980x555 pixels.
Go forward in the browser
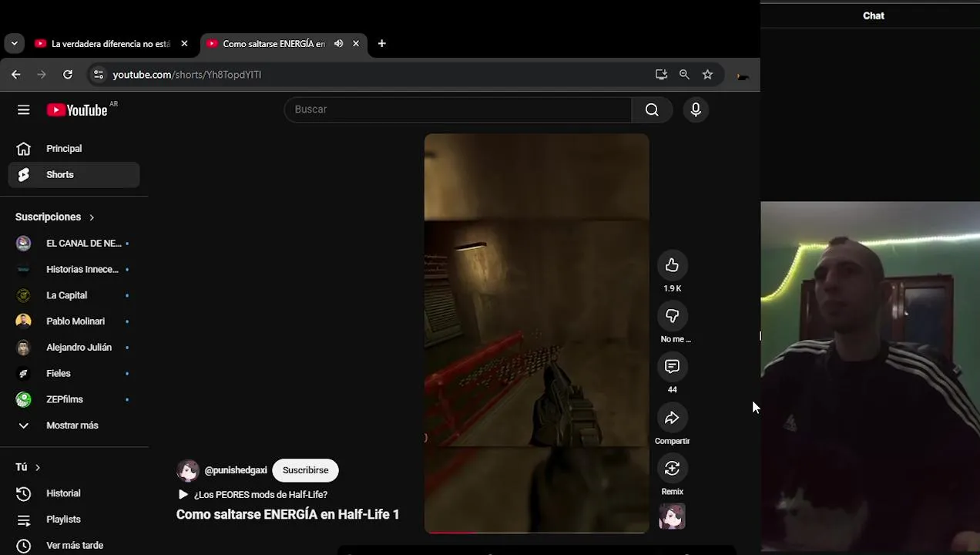click(42, 74)
